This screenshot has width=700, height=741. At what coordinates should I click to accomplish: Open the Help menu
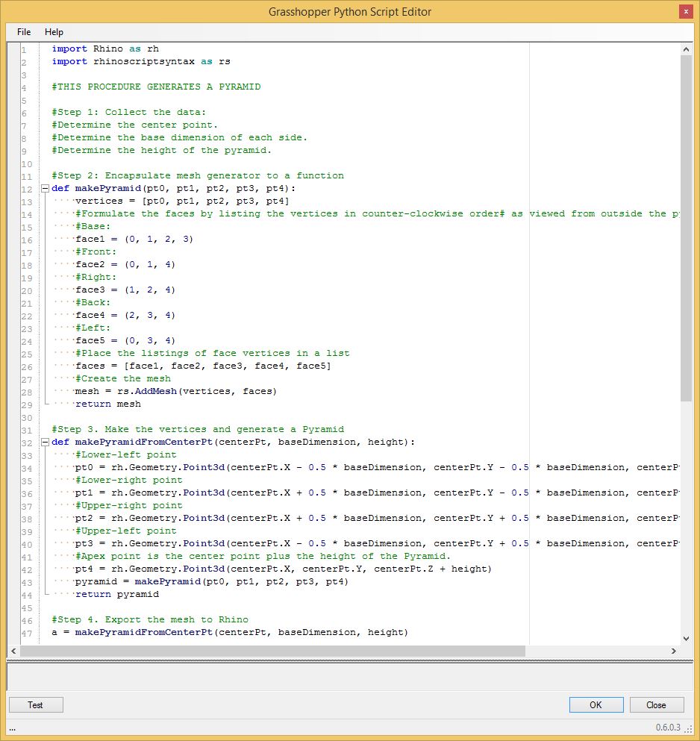54,31
